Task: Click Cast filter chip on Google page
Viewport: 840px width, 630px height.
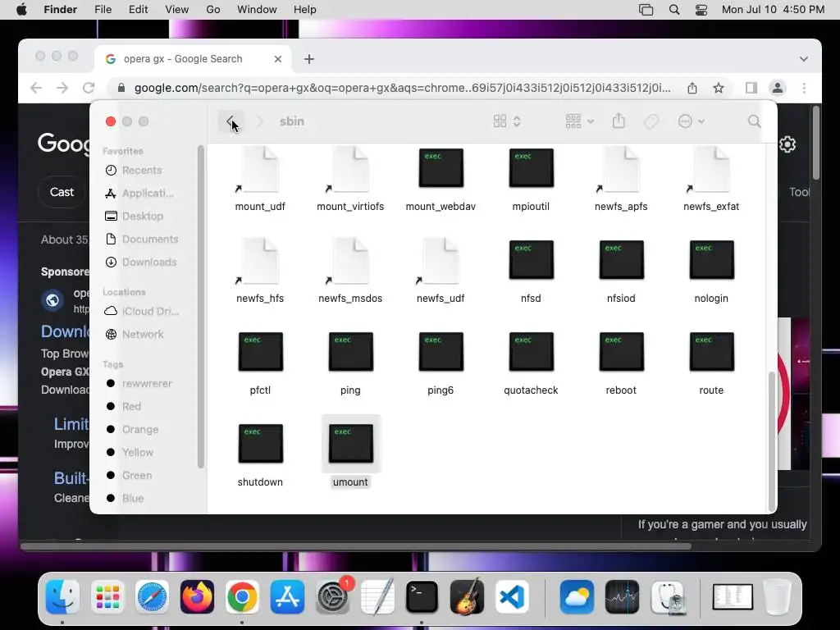Action: click(62, 192)
